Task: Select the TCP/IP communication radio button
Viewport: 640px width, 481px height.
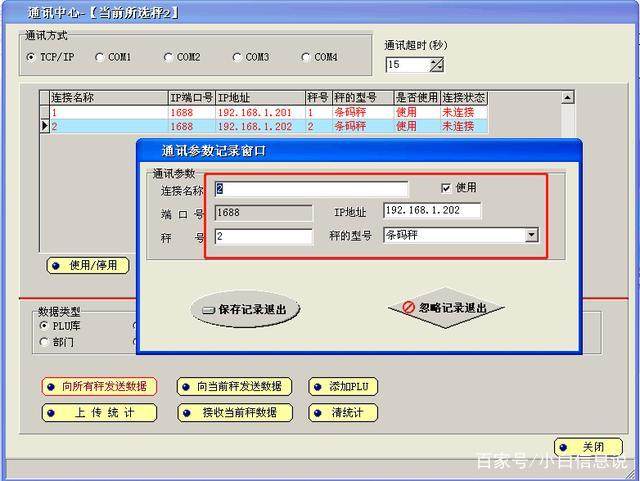Action: coord(31,57)
